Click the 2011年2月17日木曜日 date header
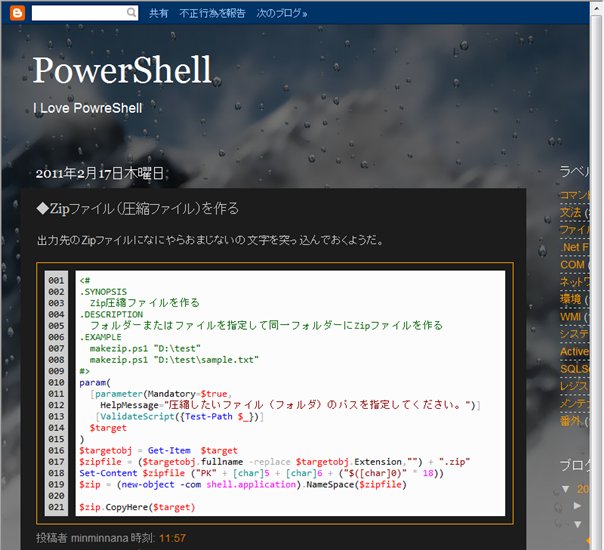Viewport: 604px width, 550px height. pos(100,174)
